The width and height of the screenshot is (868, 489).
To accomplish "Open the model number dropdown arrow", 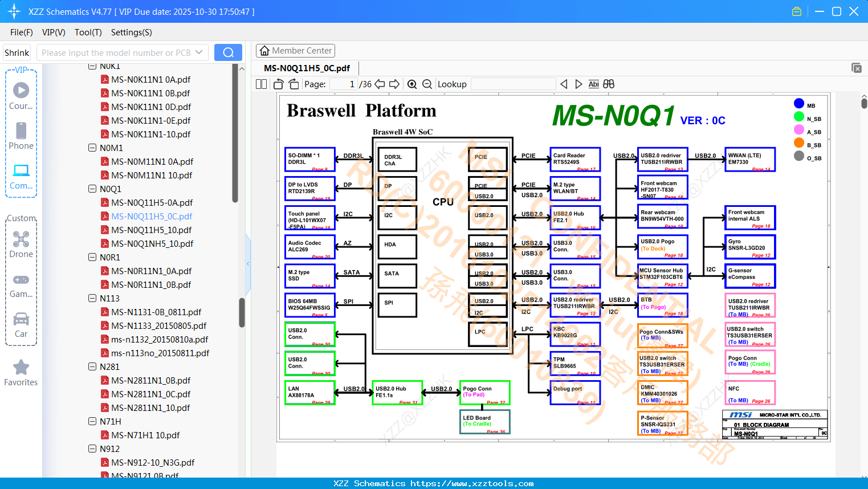I will point(199,52).
